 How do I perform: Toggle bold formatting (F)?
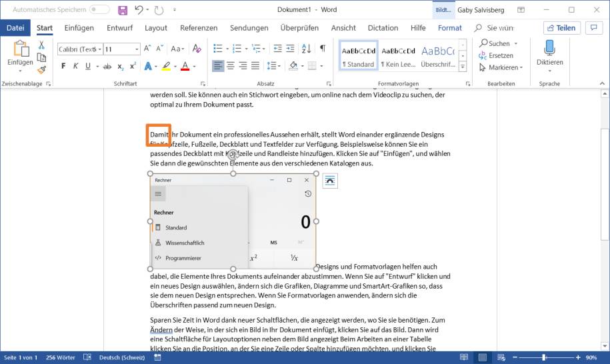point(63,66)
